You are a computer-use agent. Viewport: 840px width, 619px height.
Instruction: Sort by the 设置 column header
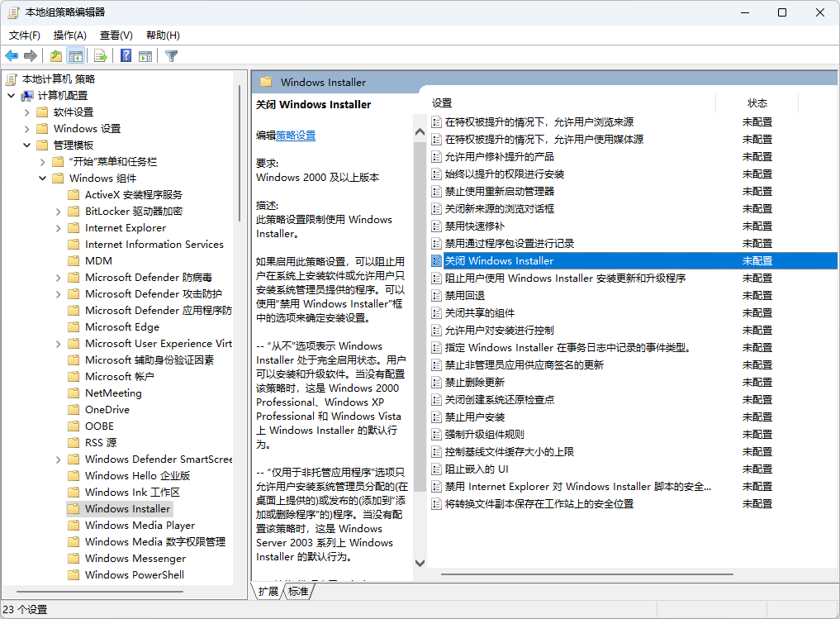coord(572,103)
